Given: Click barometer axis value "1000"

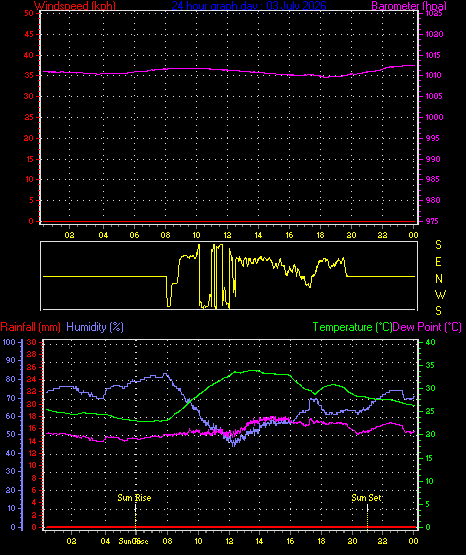Looking at the screenshot, I should pos(434,117).
